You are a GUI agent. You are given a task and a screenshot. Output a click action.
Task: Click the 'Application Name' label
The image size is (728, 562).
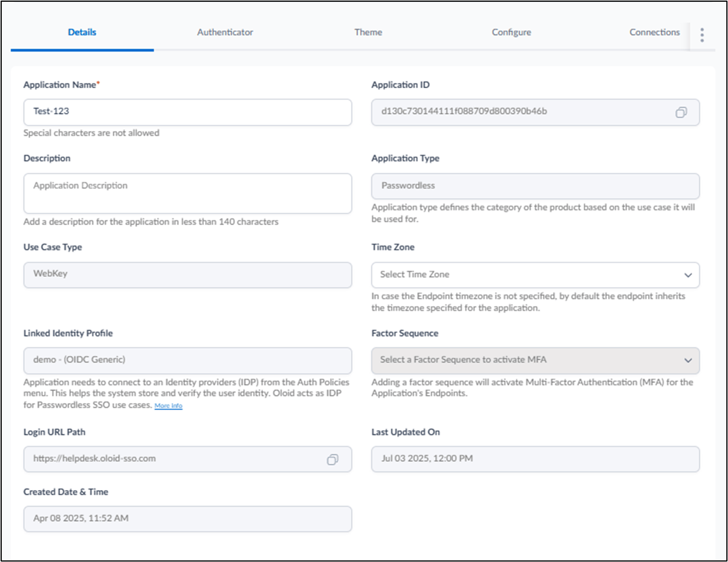click(61, 85)
